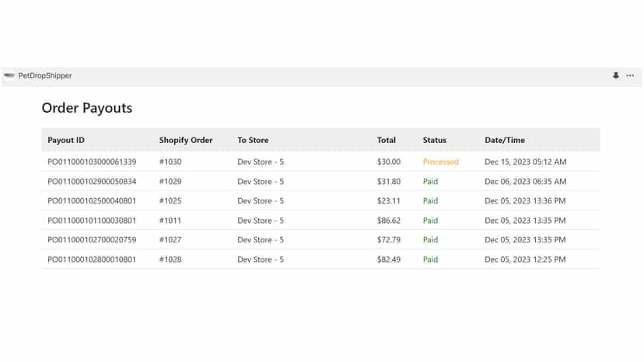This screenshot has width=644, height=362.
Task: Select payout PO011000102900050834
Action: pos(92,182)
